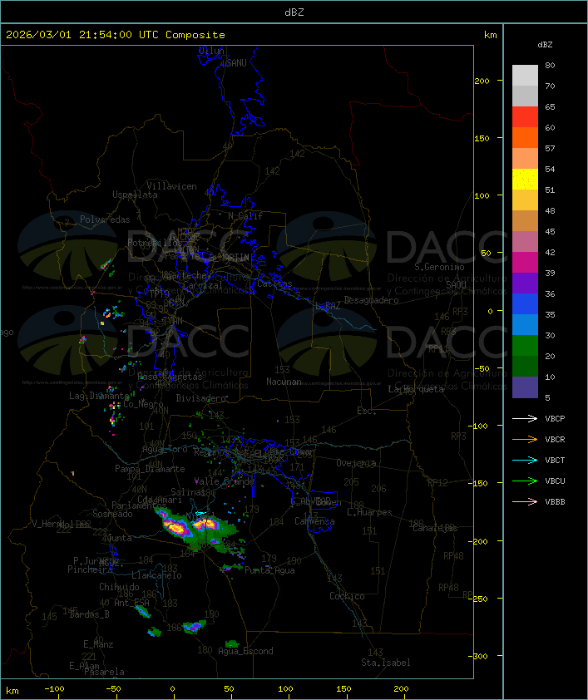Click the 'VBCT' legend label

pyautogui.click(x=555, y=461)
